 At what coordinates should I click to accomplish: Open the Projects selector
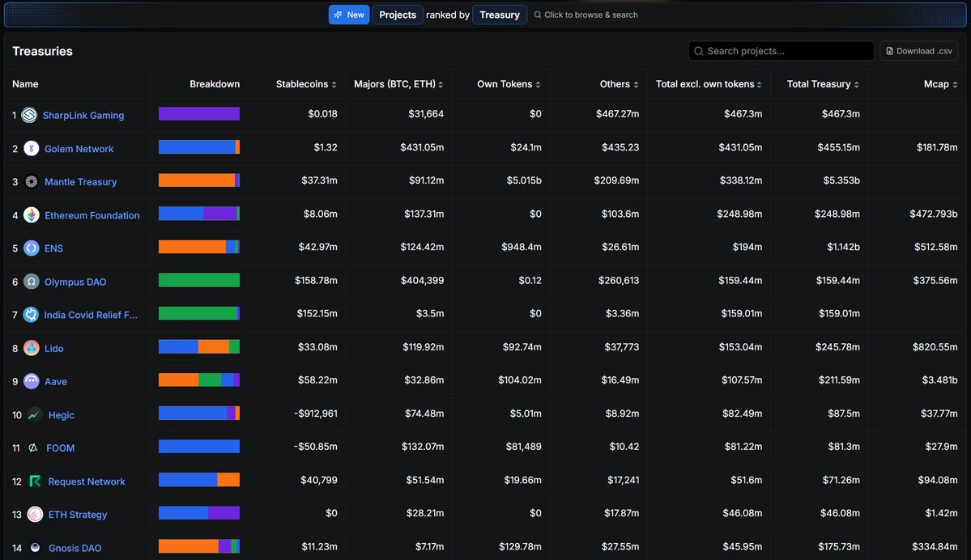pos(398,15)
